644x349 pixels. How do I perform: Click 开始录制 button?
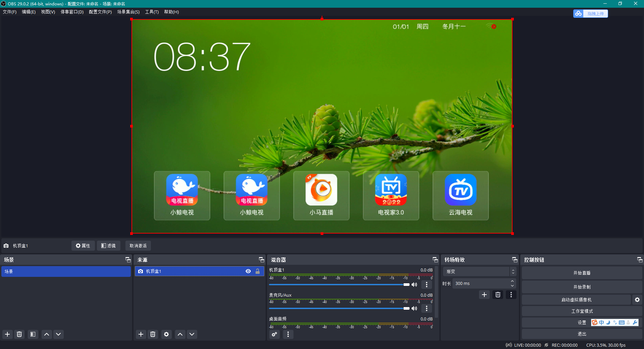tap(582, 287)
